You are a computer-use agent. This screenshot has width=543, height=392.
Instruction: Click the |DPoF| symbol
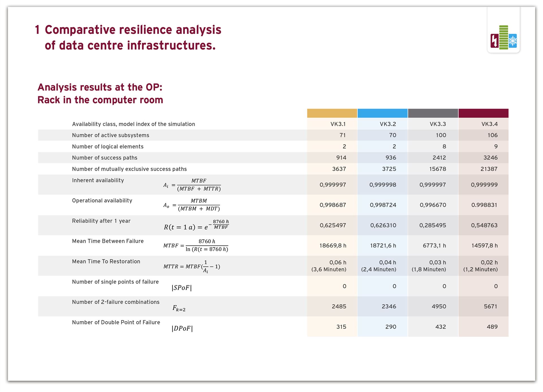(x=182, y=328)
